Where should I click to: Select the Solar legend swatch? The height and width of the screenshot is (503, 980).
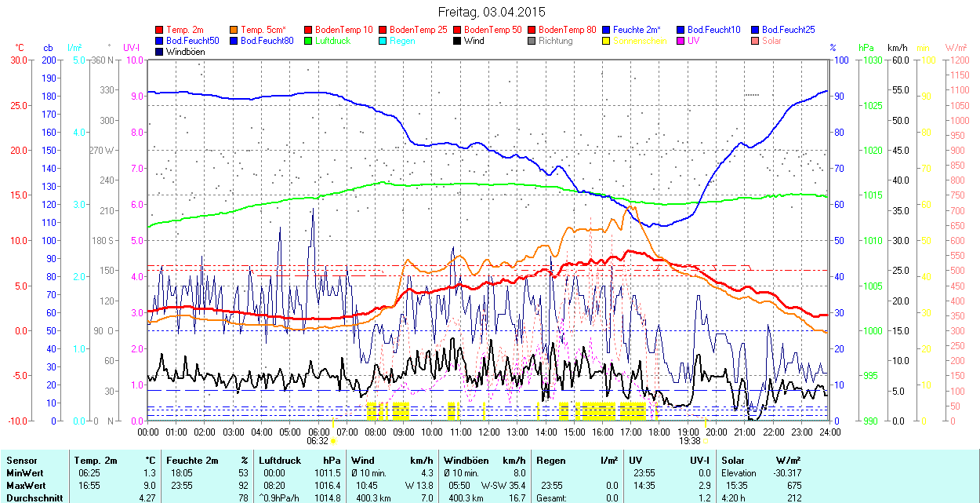(756, 41)
